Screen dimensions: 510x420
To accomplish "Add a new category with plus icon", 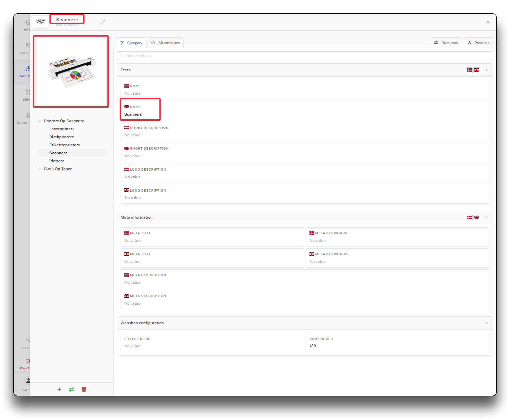I will 59,389.
